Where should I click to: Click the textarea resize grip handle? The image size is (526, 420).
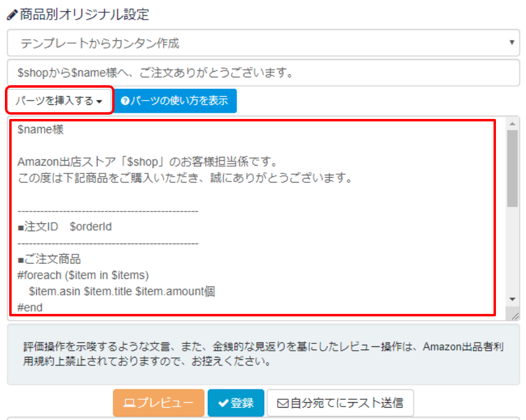point(515,316)
